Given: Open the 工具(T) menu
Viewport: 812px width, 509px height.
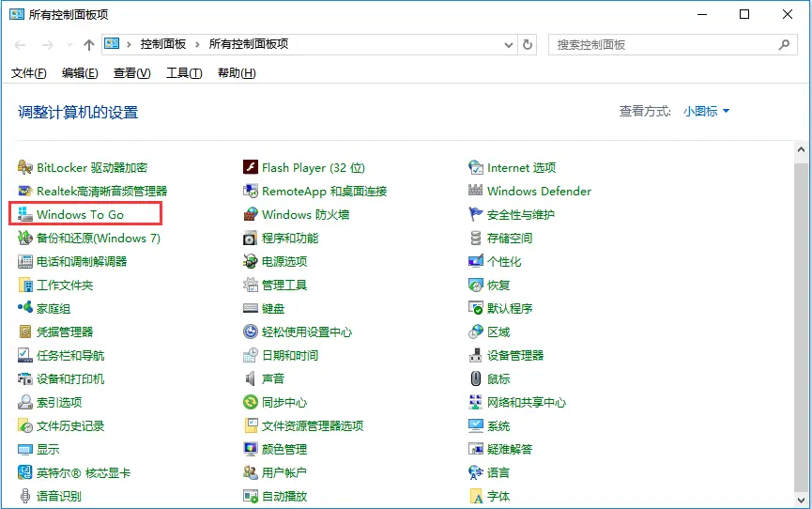Looking at the screenshot, I should pos(184,73).
